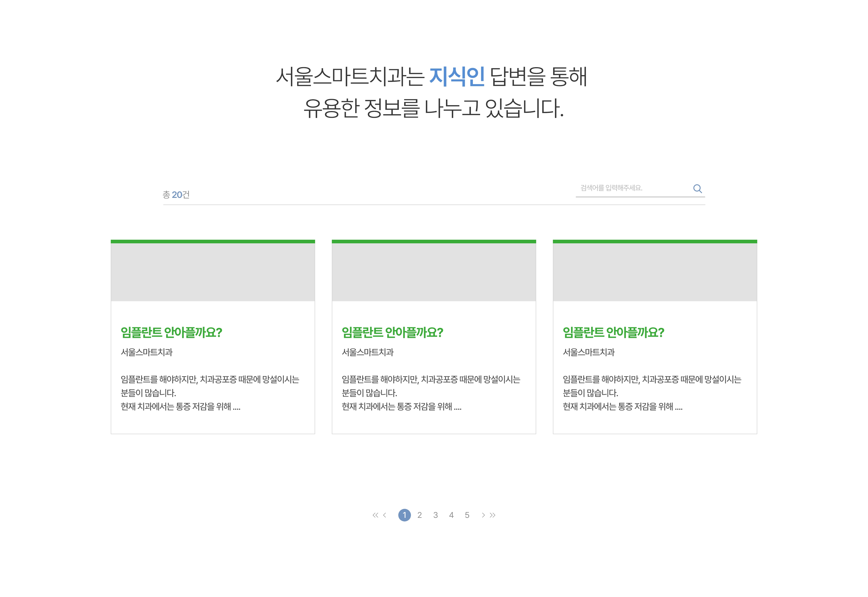
Task: Click 서울스마트치과 author in first card
Action: (x=146, y=352)
